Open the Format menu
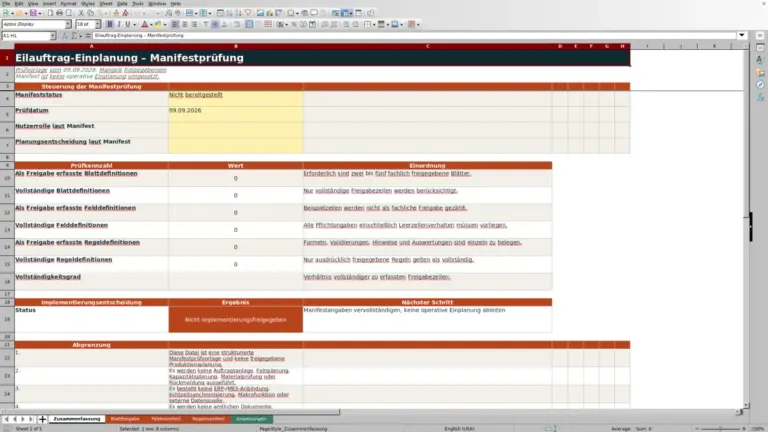This screenshot has width=768, height=432. pyautogui.click(x=68, y=3)
